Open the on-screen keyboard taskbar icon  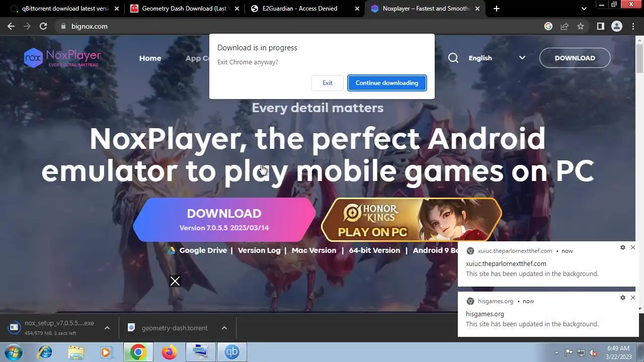point(201,352)
